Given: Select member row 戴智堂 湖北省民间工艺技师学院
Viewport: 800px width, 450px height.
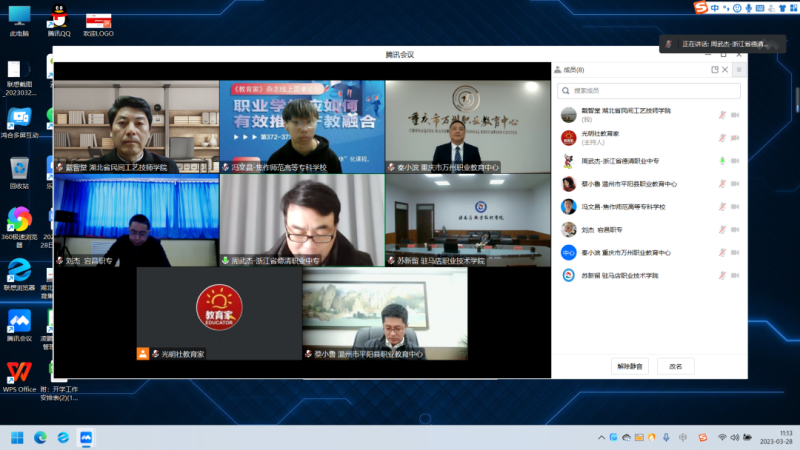Looking at the screenshot, I should (649, 115).
